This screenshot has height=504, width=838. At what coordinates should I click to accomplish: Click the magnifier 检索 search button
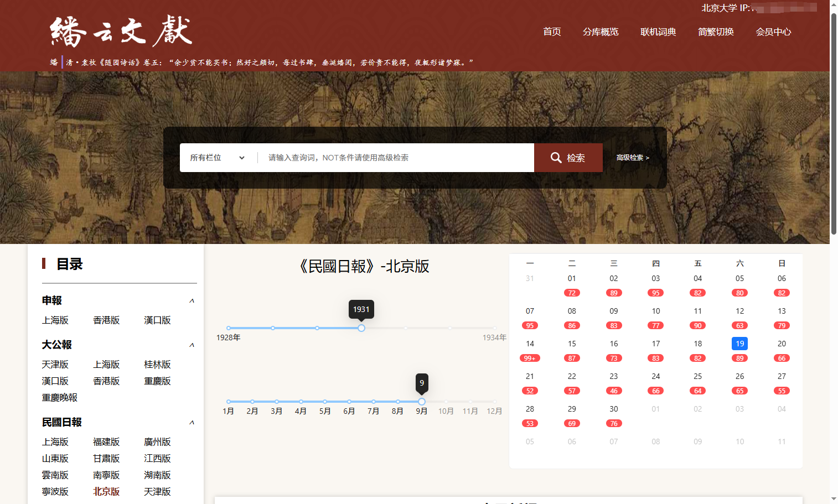[x=568, y=158]
